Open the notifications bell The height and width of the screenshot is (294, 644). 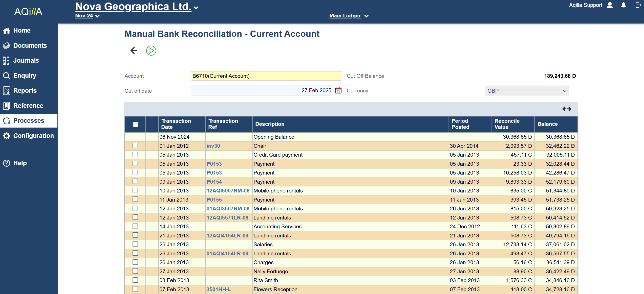(x=624, y=5)
